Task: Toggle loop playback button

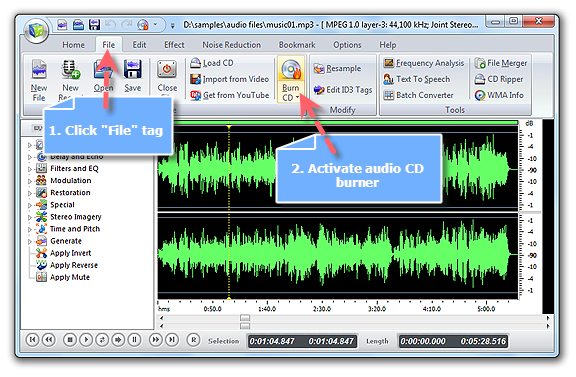Action: coord(102,340)
